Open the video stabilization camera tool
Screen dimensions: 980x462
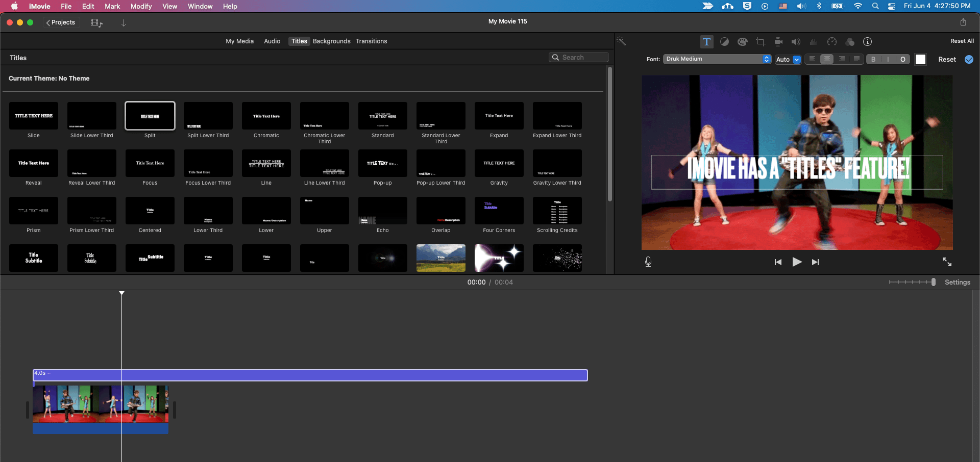[x=778, y=42]
